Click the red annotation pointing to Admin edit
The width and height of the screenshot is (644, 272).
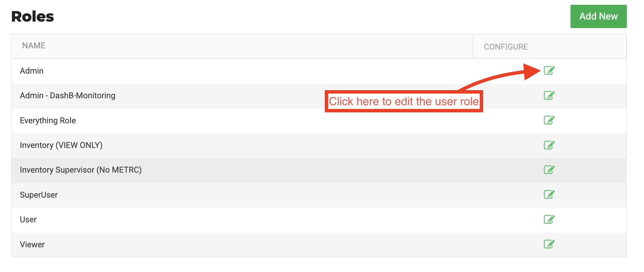tap(403, 101)
